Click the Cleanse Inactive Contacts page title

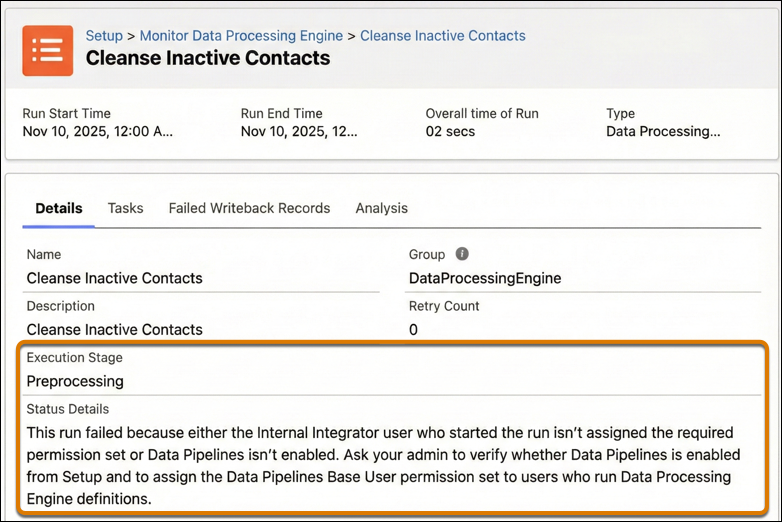[x=207, y=58]
